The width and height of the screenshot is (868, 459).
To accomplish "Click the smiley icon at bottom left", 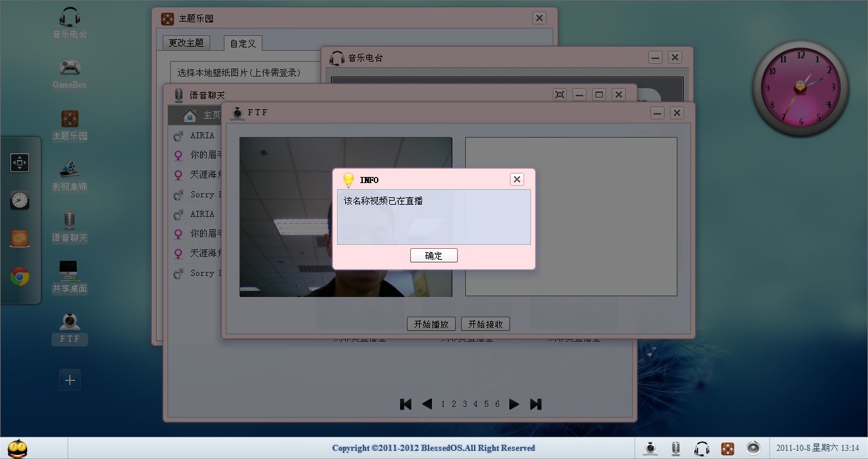I will [x=17, y=447].
